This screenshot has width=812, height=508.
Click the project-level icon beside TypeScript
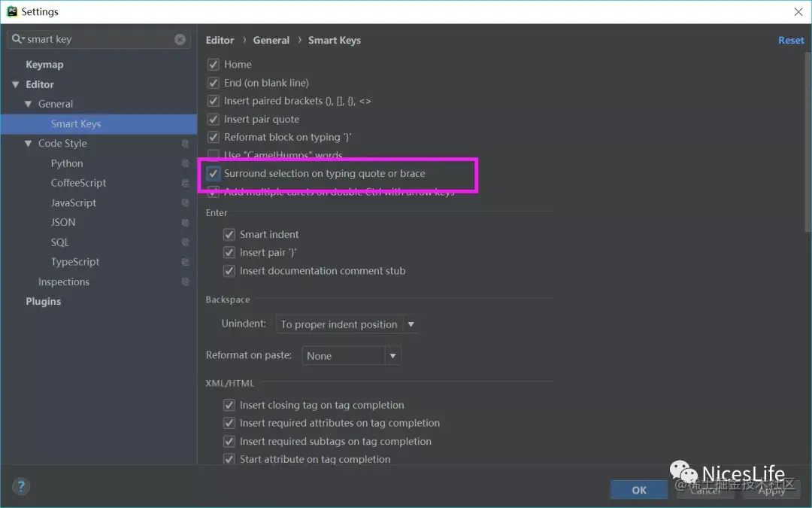click(185, 262)
